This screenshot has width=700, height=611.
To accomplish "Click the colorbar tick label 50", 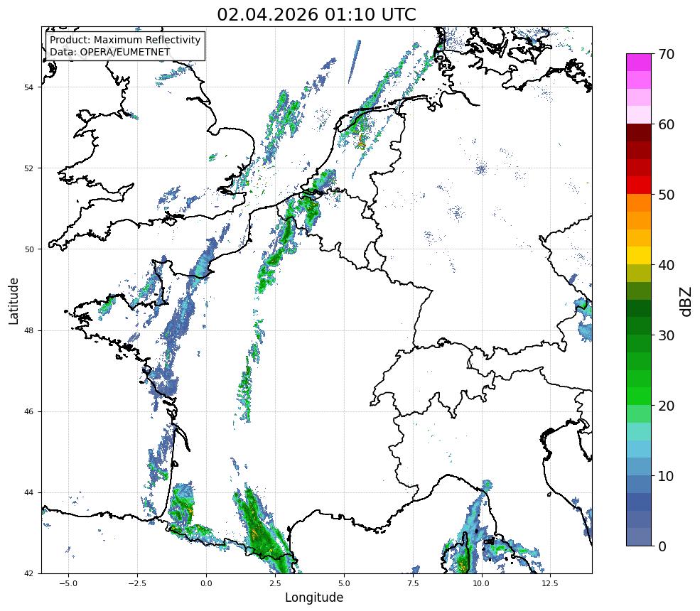I will pyautogui.click(x=666, y=195).
